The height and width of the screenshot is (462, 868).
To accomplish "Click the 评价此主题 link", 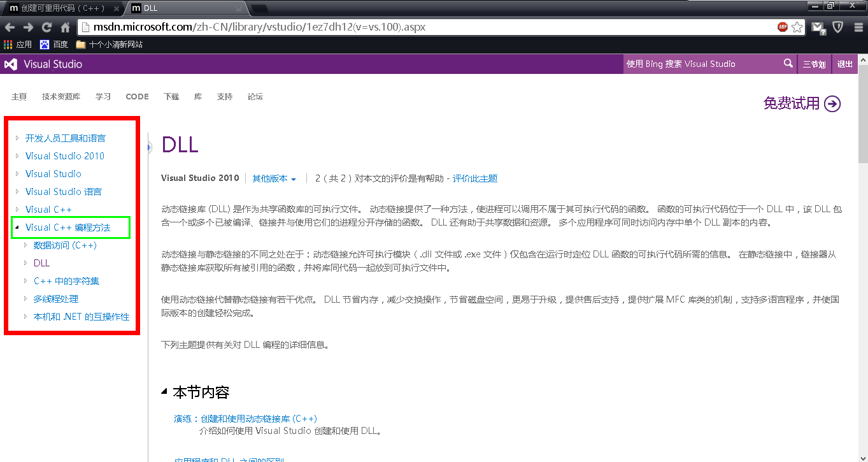I will tap(475, 179).
